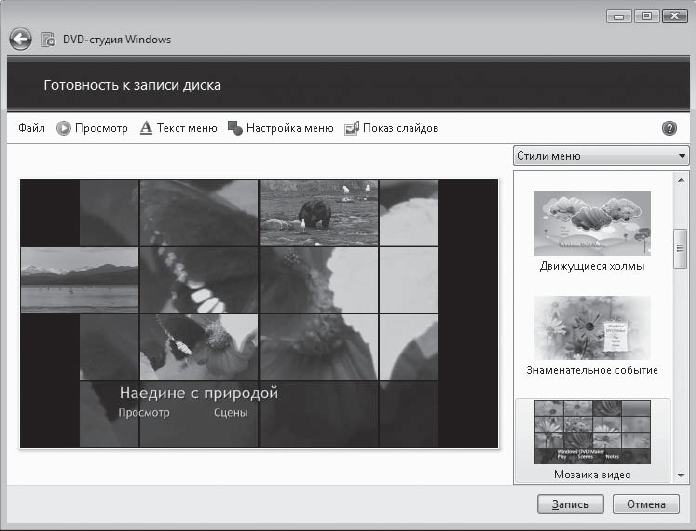Minimize the DVD-студия window

tap(619, 16)
